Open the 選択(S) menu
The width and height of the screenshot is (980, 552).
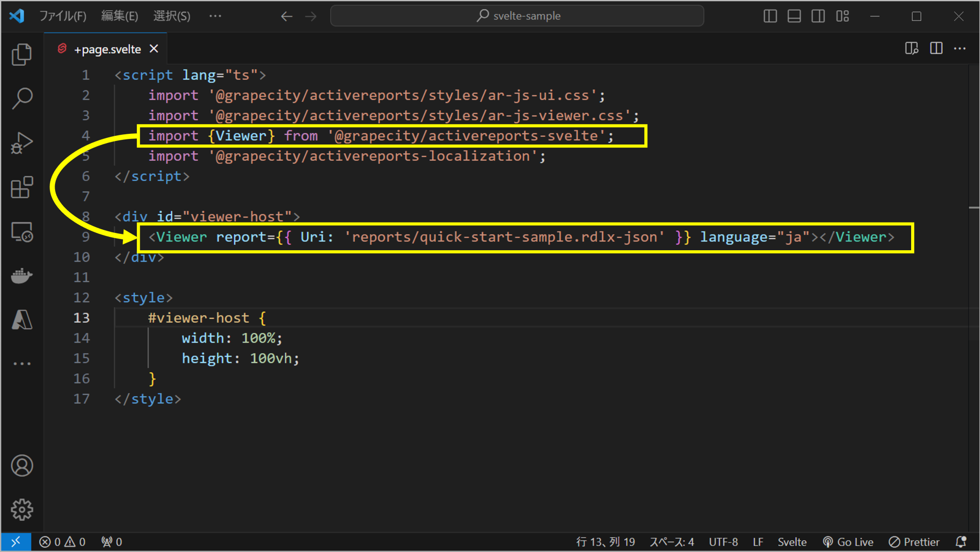(x=172, y=16)
